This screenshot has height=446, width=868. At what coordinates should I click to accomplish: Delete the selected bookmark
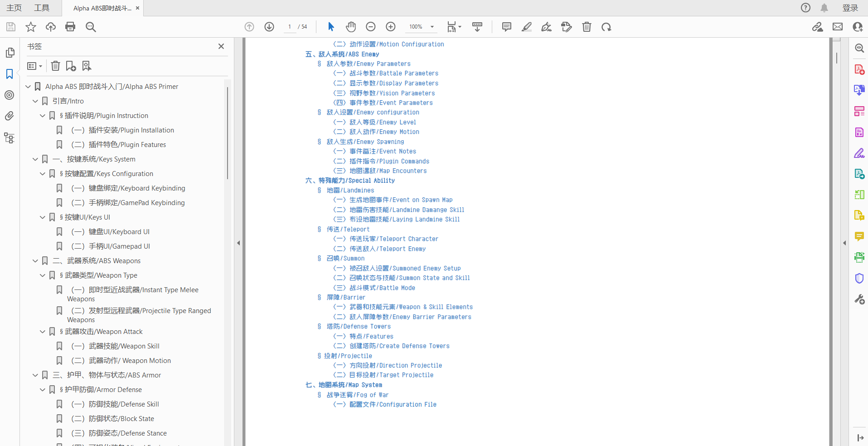coord(55,66)
